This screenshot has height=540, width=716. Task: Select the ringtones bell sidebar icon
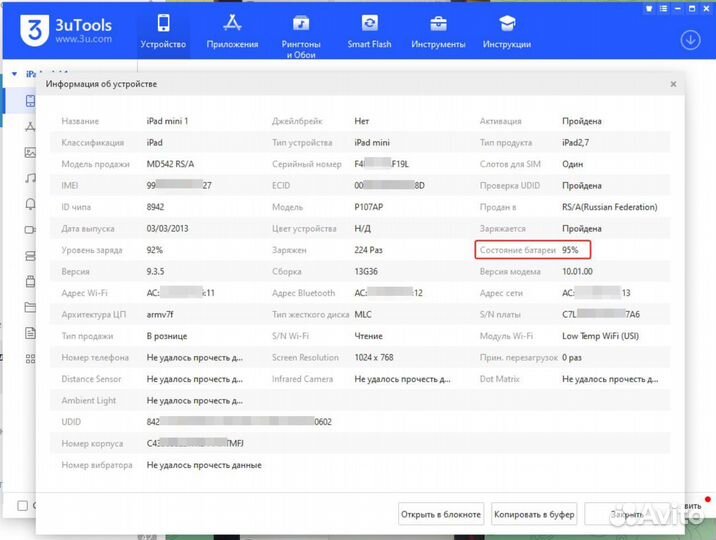click(30, 204)
